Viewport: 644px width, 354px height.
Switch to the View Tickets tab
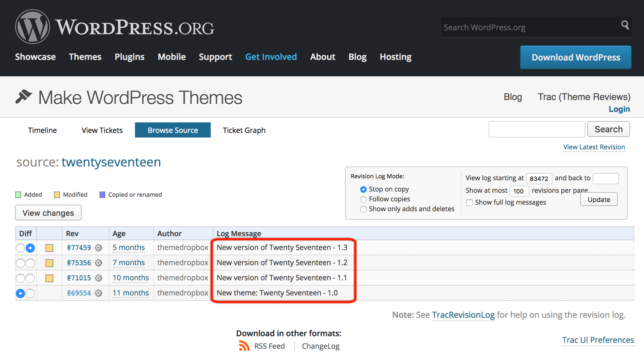point(102,130)
